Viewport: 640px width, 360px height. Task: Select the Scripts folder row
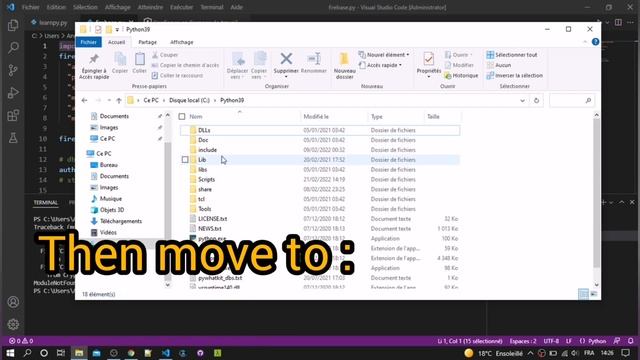pos(320,180)
